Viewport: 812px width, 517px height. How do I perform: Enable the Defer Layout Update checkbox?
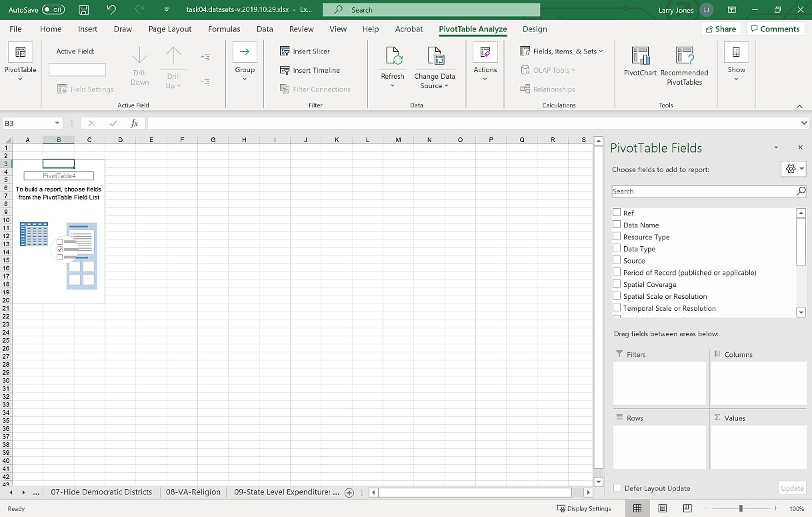tap(617, 488)
